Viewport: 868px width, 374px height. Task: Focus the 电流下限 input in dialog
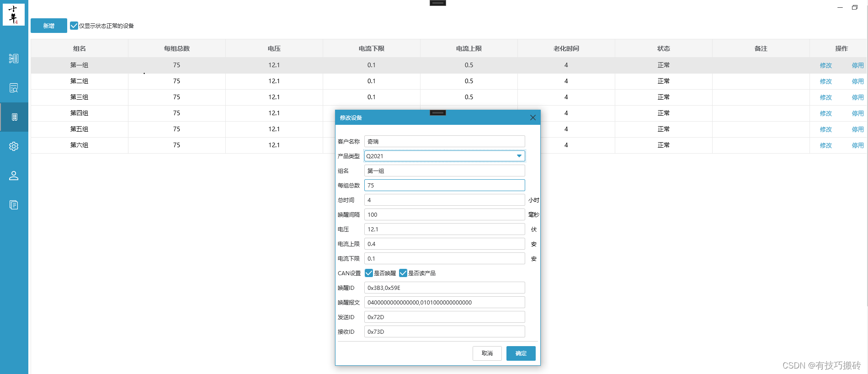[x=445, y=258]
